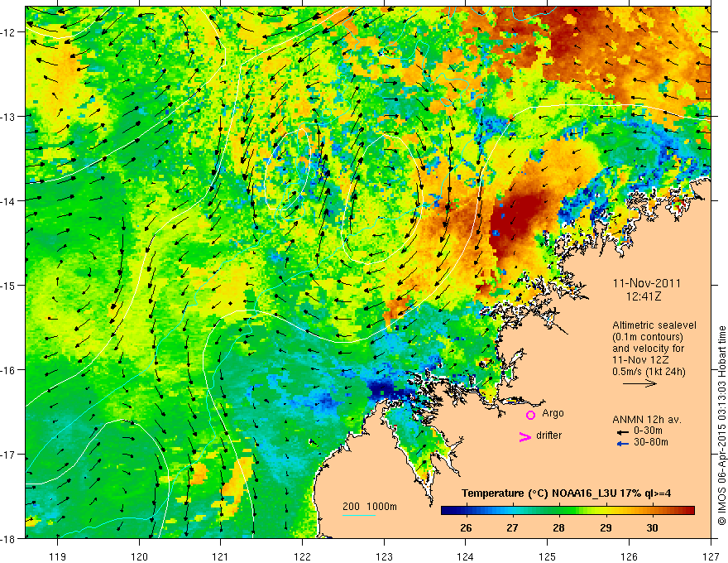Click the 11-Nov-2011 date label
This screenshot has width=728, height=563.
[x=647, y=283]
